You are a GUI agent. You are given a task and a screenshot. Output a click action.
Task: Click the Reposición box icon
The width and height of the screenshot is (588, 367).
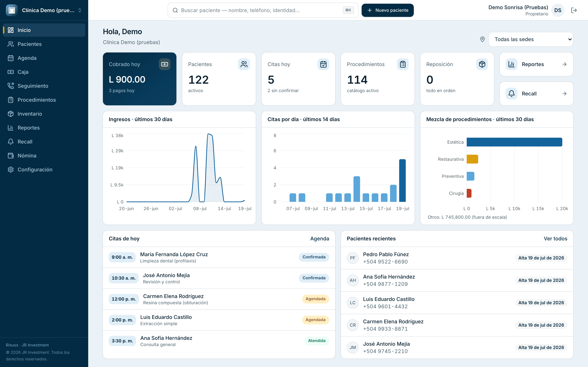(x=482, y=64)
